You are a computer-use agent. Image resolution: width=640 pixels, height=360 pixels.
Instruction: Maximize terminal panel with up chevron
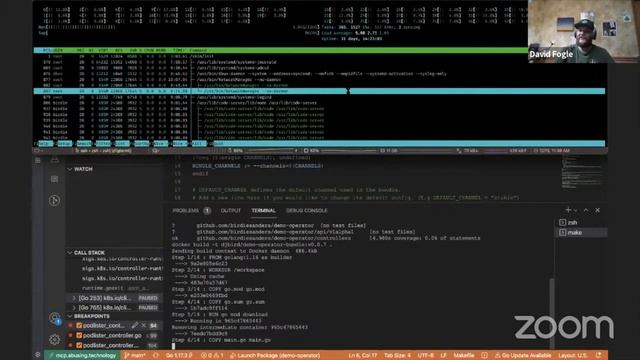(586, 210)
